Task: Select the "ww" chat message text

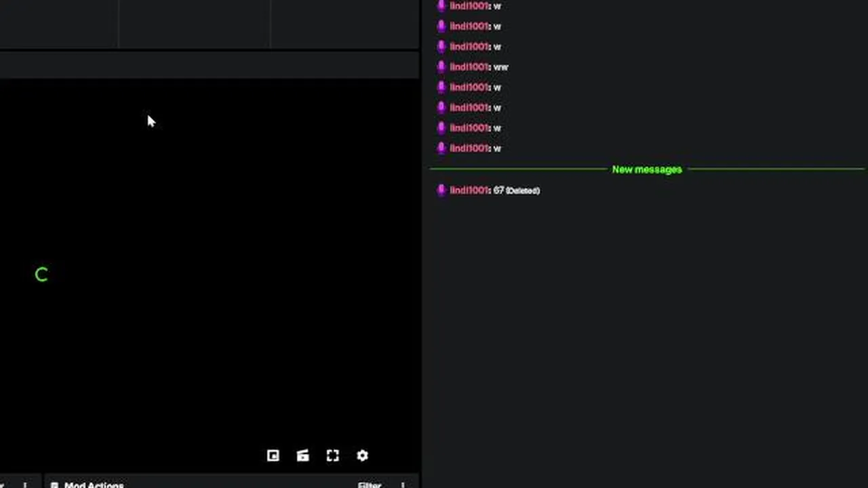Action: pyautogui.click(x=501, y=67)
